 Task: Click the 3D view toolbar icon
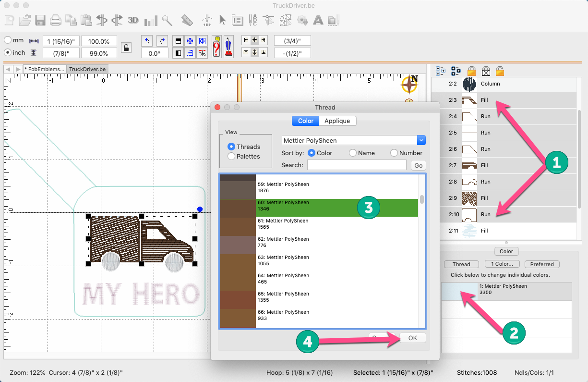pos(133,20)
